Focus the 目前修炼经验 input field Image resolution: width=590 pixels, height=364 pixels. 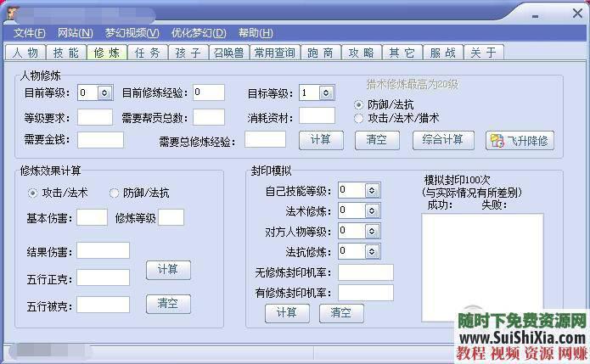pos(209,92)
